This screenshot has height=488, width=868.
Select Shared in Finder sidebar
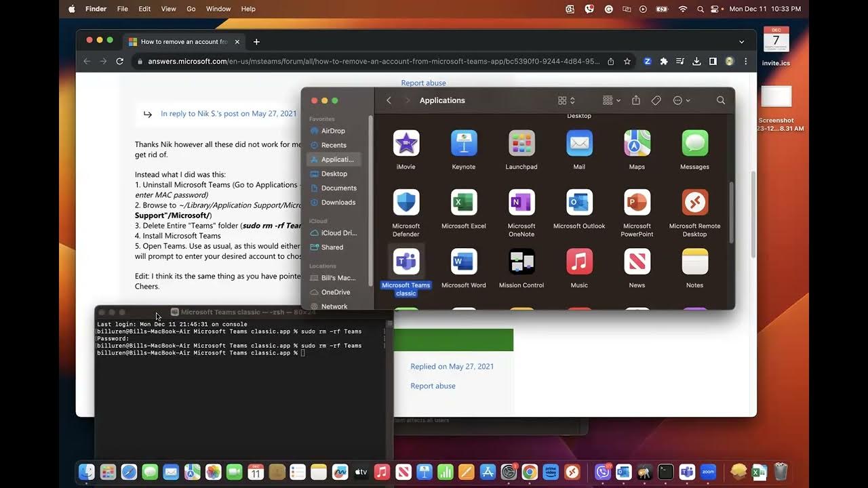(334, 247)
